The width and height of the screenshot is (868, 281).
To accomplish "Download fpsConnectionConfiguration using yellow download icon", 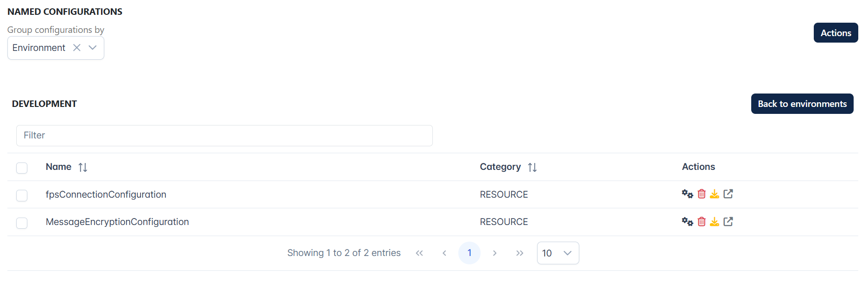I will pos(715,194).
